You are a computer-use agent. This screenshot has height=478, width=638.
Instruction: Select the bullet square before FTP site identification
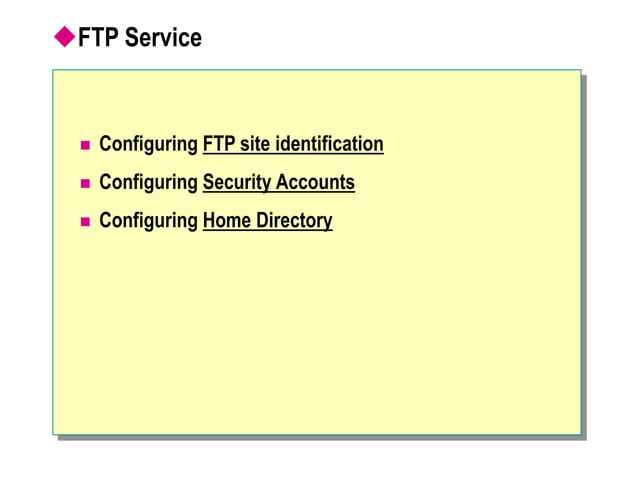[85, 145]
